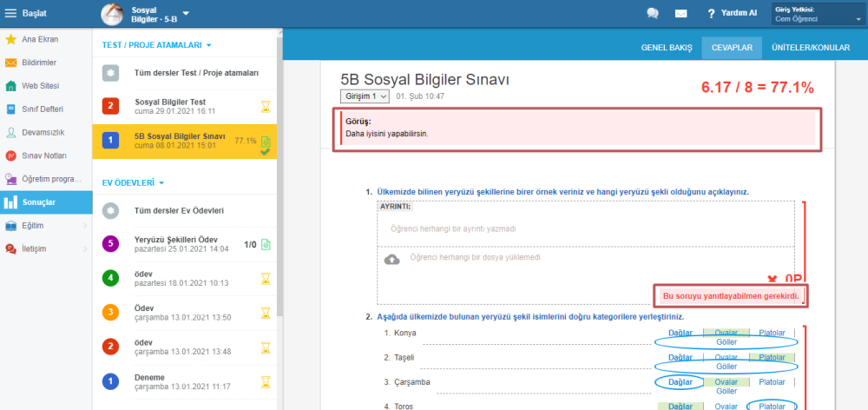The height and width of the screenshot is (410, 868).
Task: Open the Sınav Notları icon
Action: (10, 155)
